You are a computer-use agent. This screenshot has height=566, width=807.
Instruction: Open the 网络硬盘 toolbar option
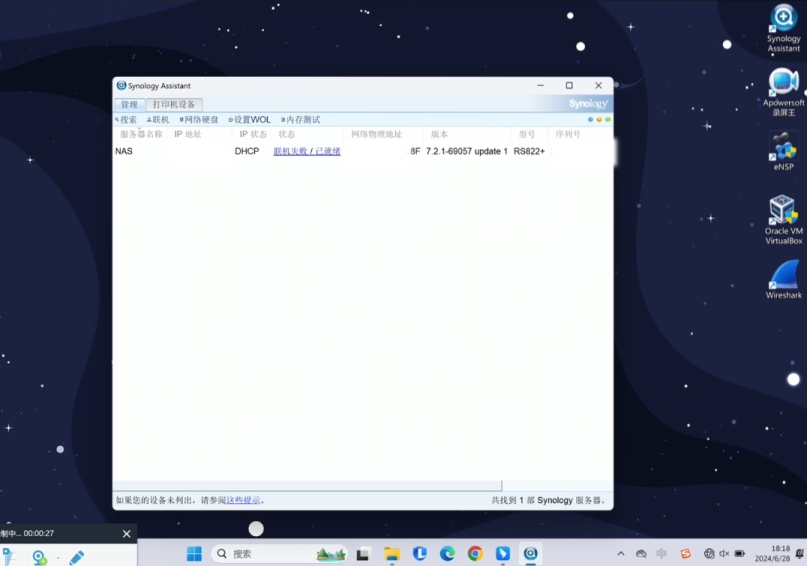[x=199, y=120]
